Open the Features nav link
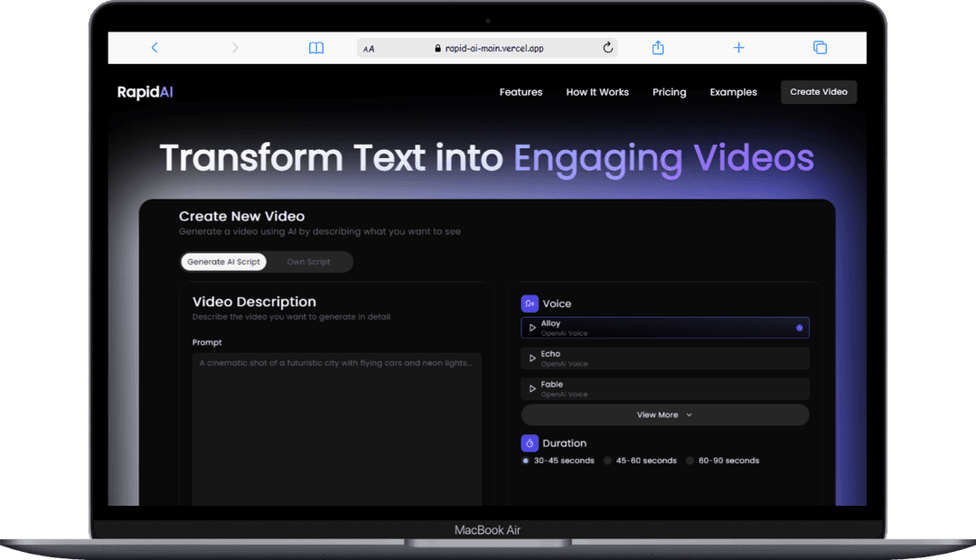Screen dimensions: 976x560 tap(521, 92)
